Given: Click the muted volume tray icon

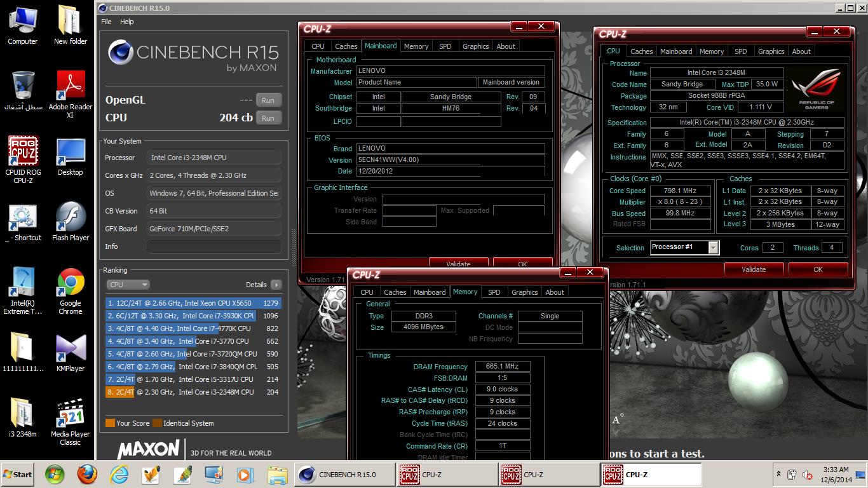Looking at the screenshot, I should (x=808, y=475).
